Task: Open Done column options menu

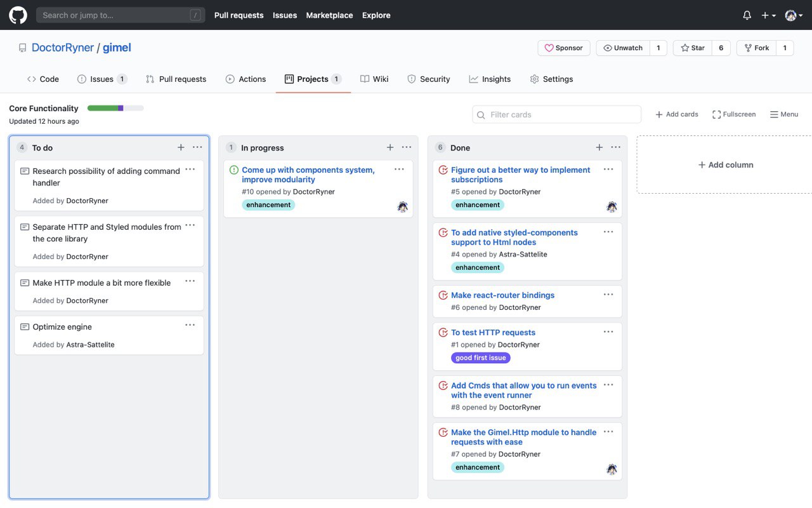Action: click(x=616, y=147)
